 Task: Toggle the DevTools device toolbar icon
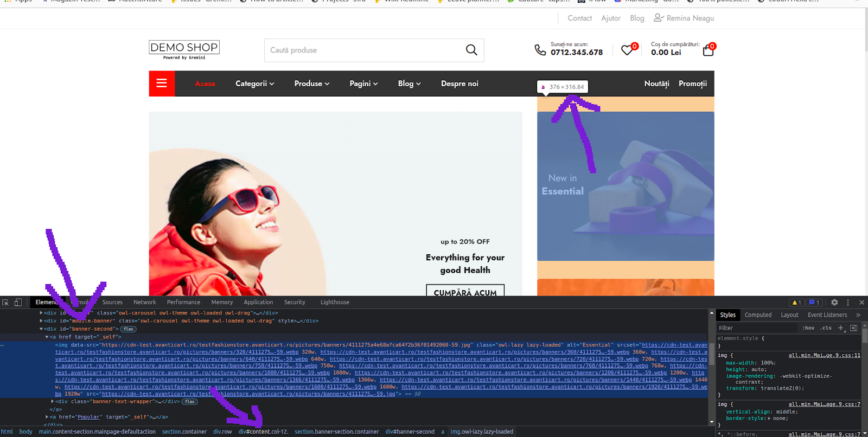click(18, 303)
